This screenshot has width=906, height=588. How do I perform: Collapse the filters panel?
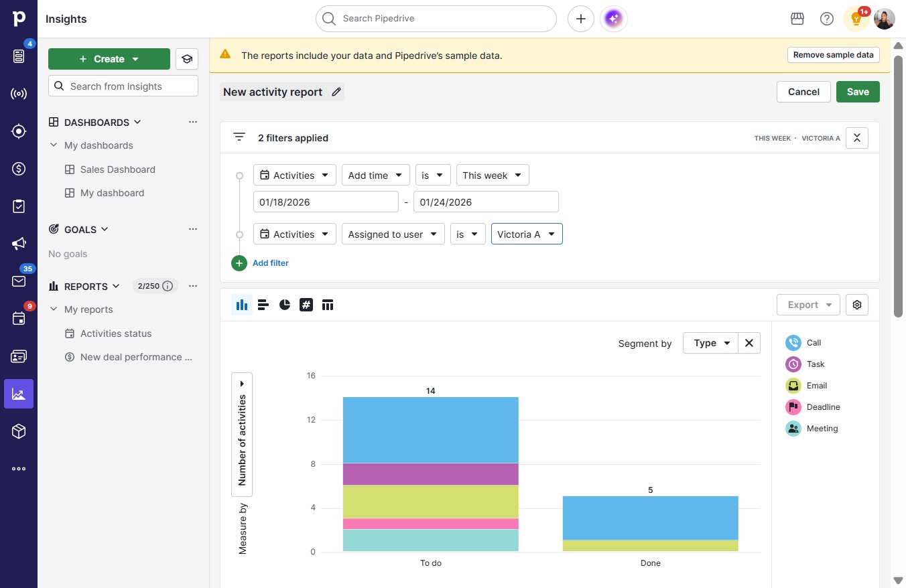pos(857,138)
